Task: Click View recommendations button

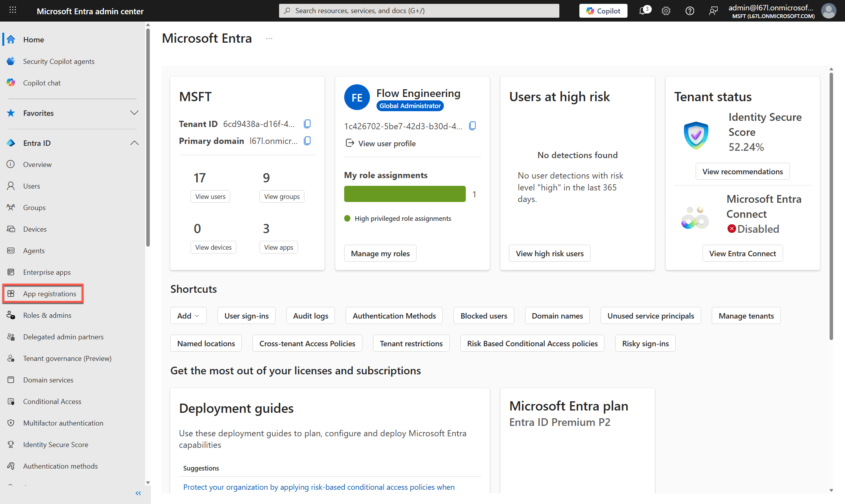Action: 743,171
